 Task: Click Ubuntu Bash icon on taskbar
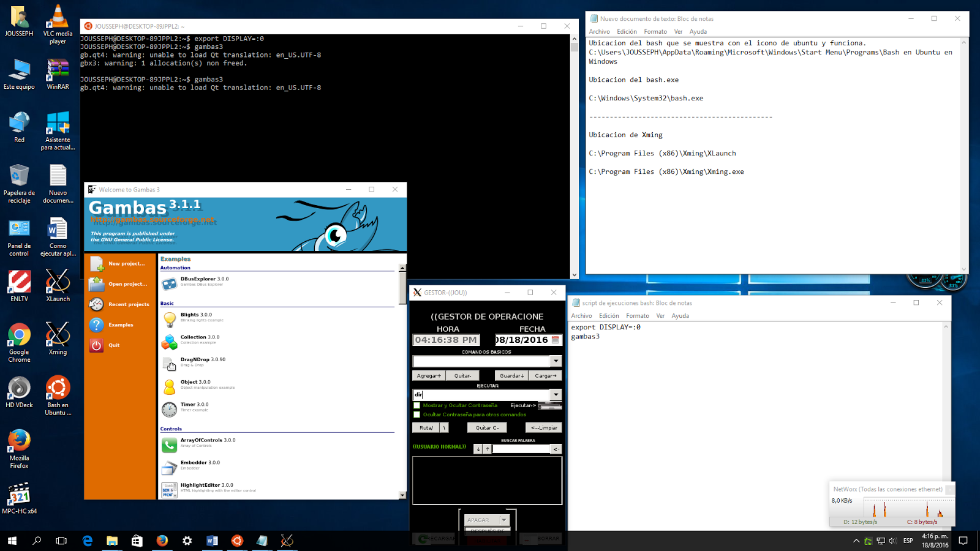237,541
